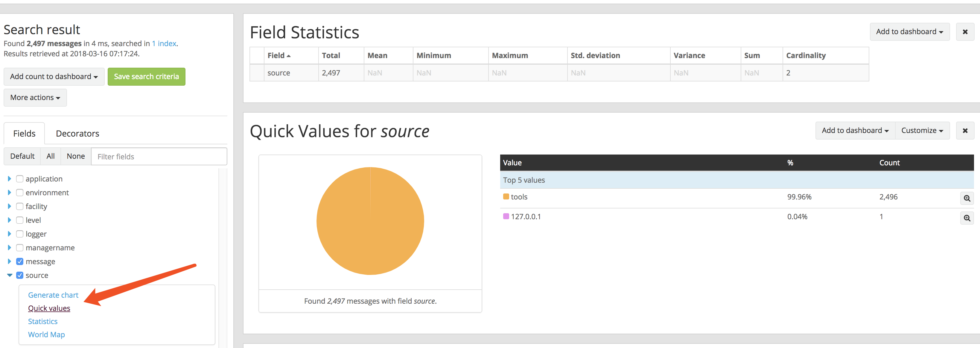The height and width of the screenshot is (348, 980).
Task: Close the Quick Values widget
Action: coord(965,131)
